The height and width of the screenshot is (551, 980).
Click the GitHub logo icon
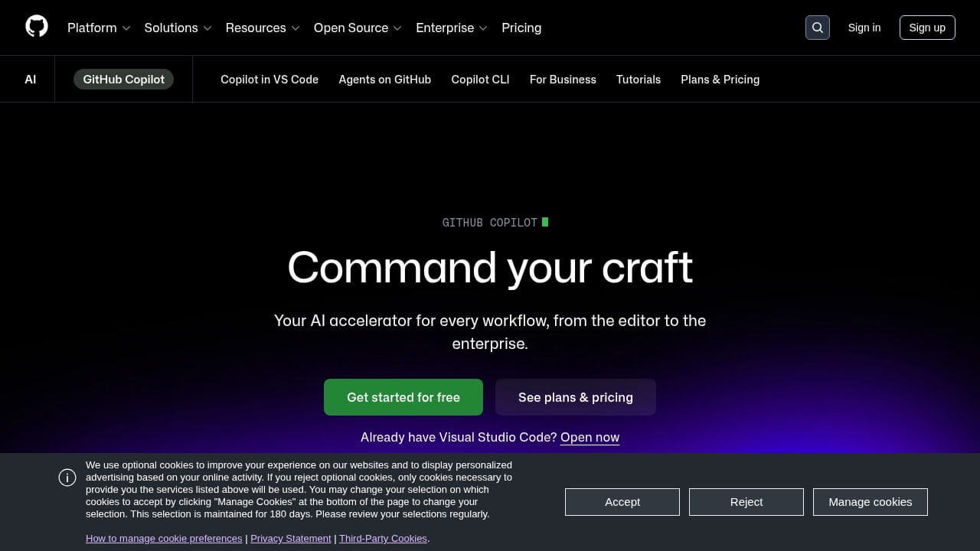pyautogui.click(x=36, y=25)
